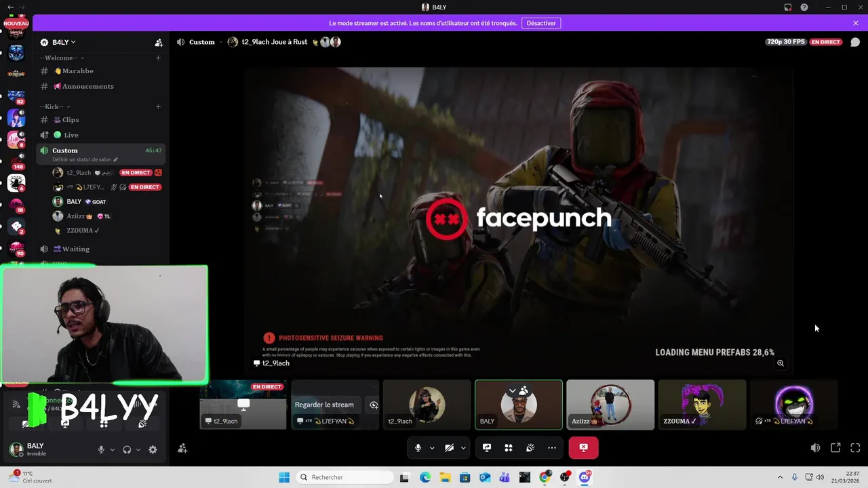868x488 pixels.
Task: Click Définir un statut de salon
Action: click(85, 159)
